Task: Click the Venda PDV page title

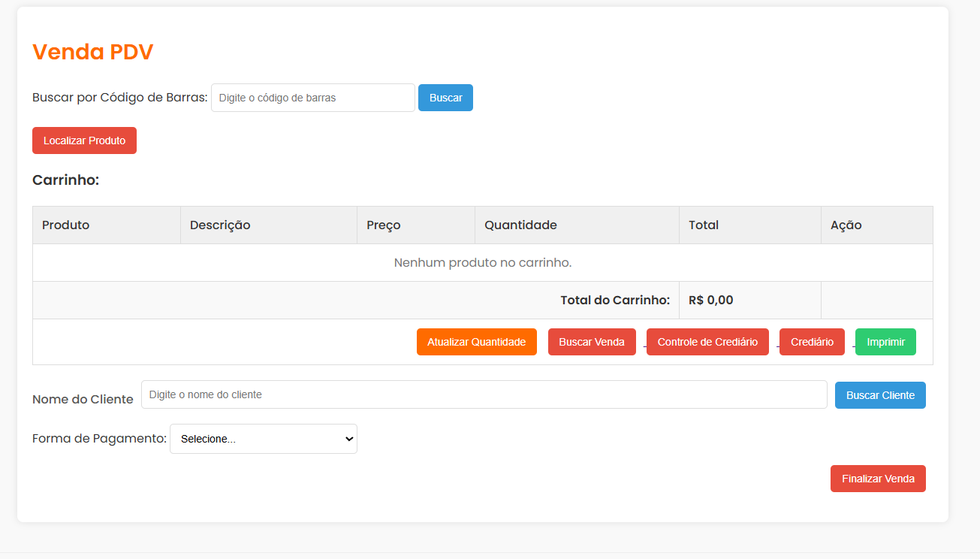Action: click(93, 52)
